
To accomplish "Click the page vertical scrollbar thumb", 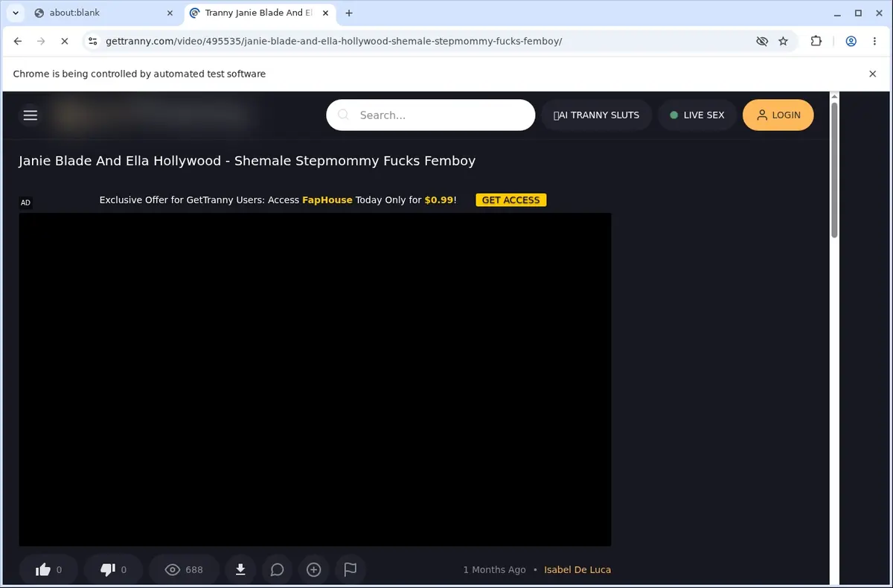I will pyautogui.click(x=834, y=170).
